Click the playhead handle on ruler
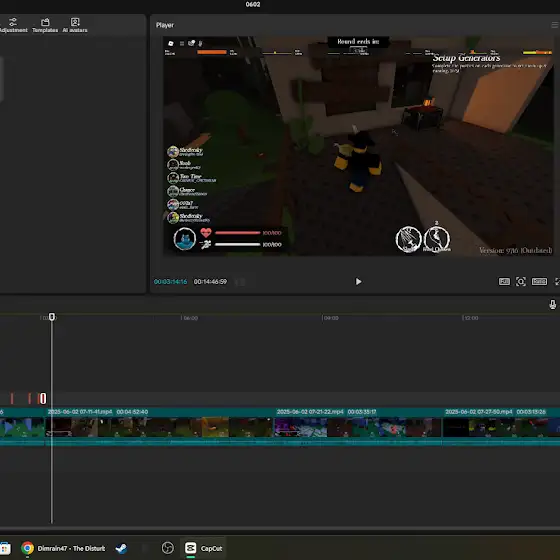 coord(52,317)
